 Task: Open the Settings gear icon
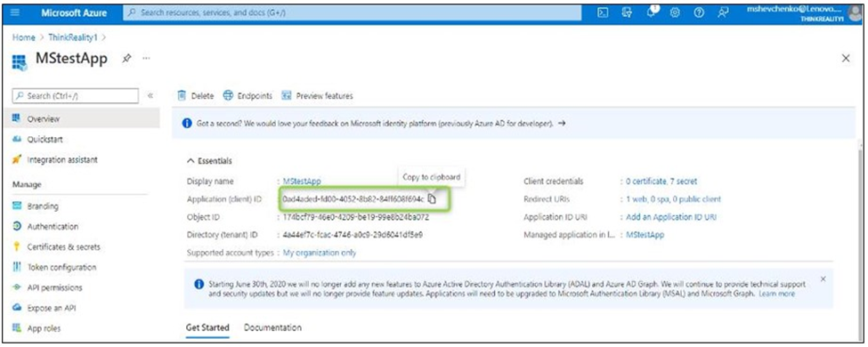(x=675, y=12)
